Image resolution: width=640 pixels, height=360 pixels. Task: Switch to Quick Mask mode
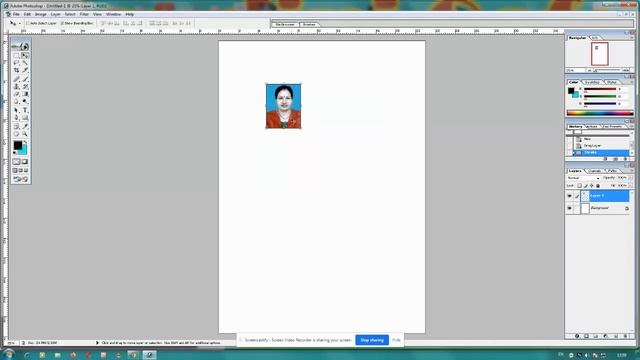tap(25, 162)
